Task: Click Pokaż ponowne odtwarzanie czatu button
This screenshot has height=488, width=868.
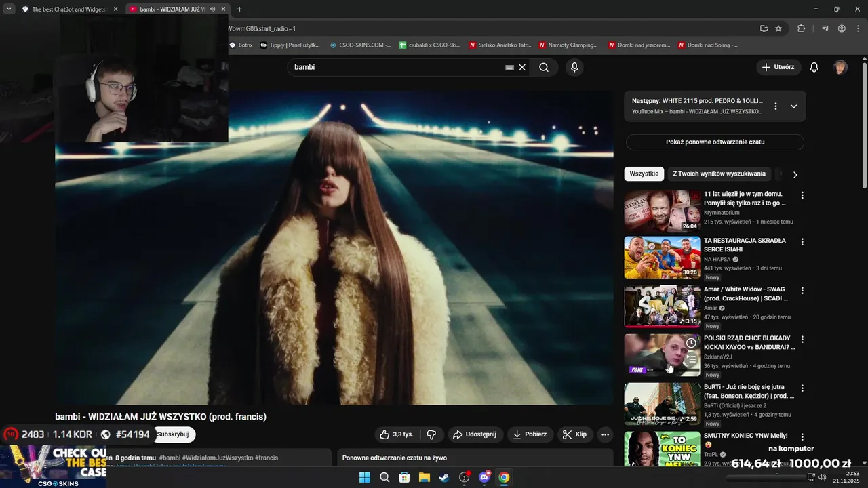Action: [715, 142]
